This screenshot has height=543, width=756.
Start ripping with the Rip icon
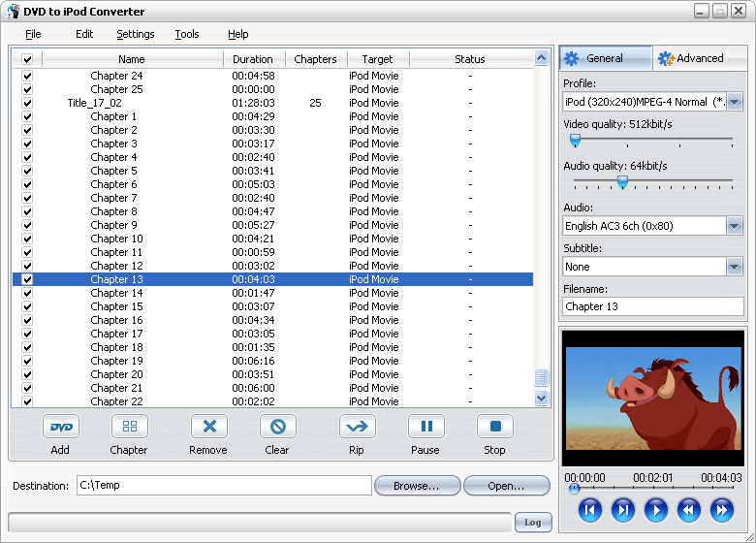click(x=357, y=427)
